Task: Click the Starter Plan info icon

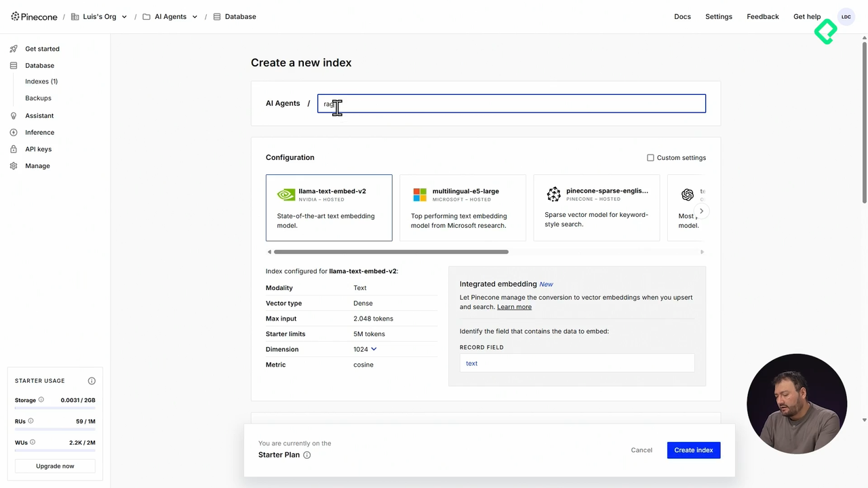Action: (307, 455)
